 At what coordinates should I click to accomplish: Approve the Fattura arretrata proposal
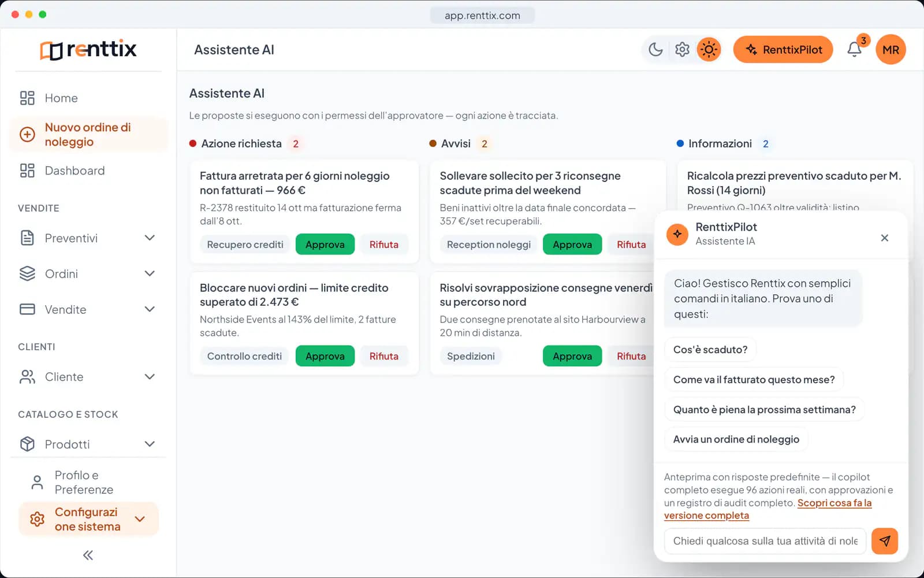(x=325, y=244)
